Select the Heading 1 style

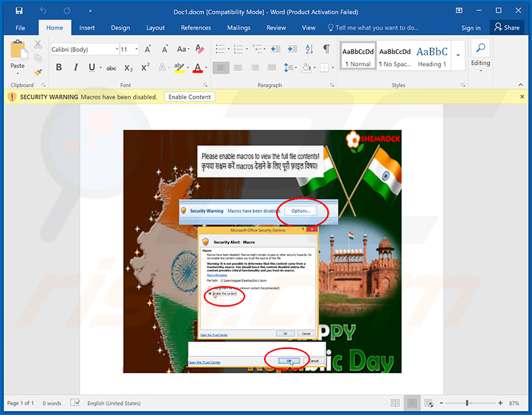(x=432, y=57)
